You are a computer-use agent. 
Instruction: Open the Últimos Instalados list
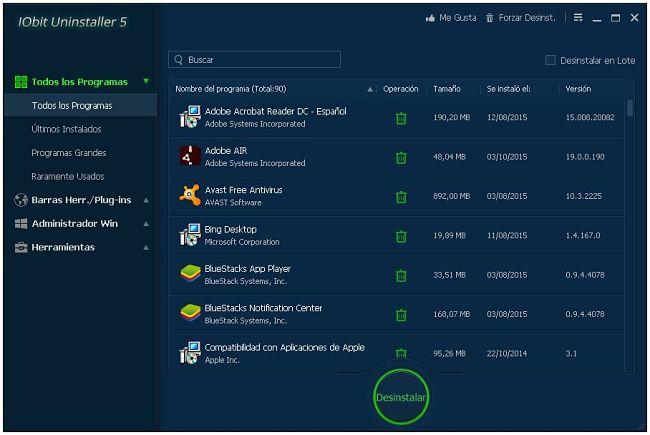pyautogui.click(x=66, y=129)
